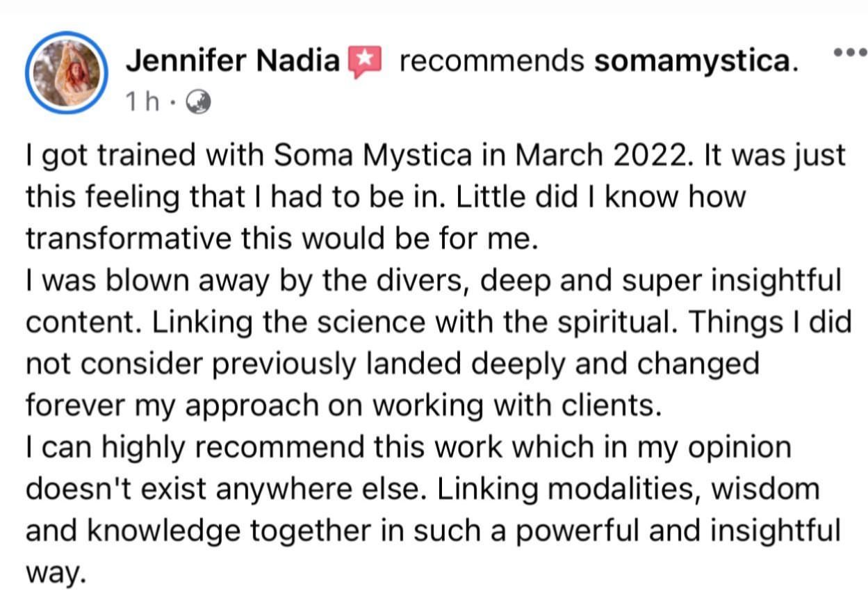Click line 'and knowledge together in such'
This screenshot has height=605, width=868.
(x=434, y=531)
